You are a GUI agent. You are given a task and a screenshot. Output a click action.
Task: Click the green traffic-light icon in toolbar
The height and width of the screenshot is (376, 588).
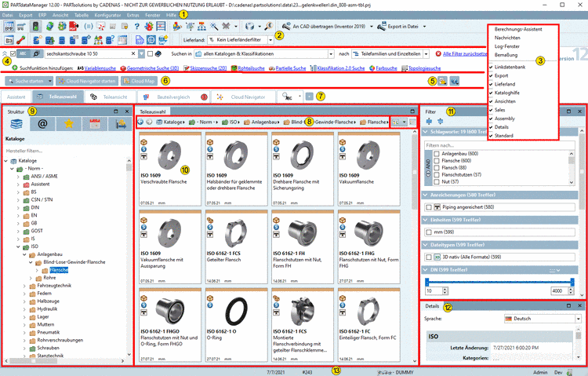pyautogui.click(x=35, y=26)
